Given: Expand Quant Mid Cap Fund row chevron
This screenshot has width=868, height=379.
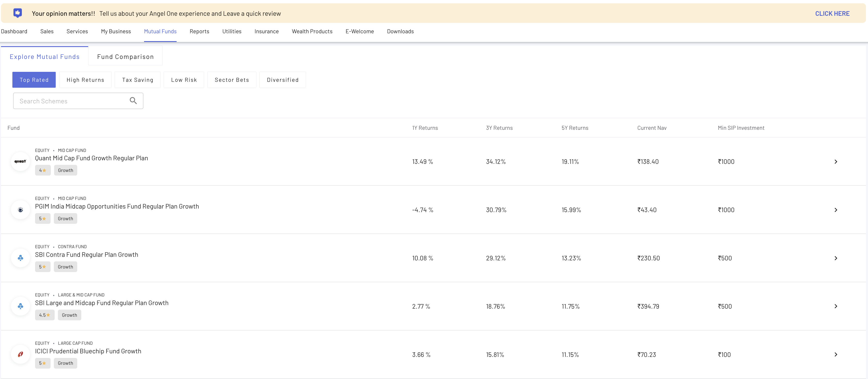Looking at the screenshot, I should coord(835,162).
